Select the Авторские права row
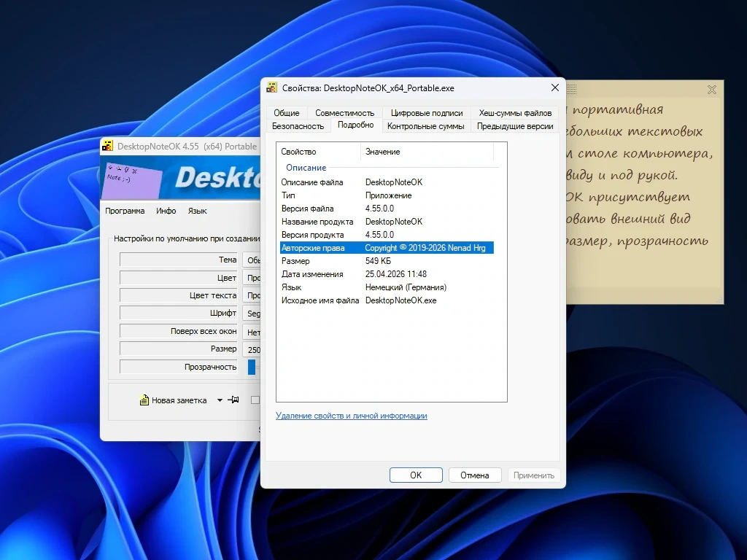 [x=387, y=248]
